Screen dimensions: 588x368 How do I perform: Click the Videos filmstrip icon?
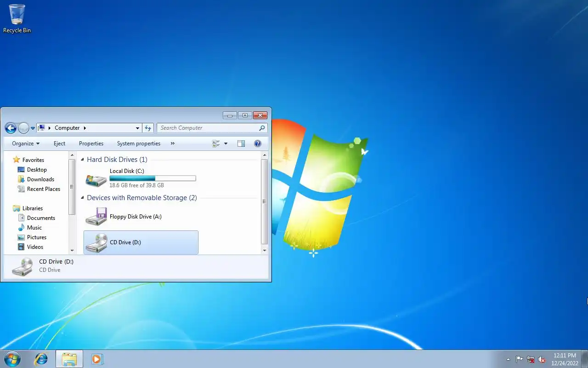click(21, 247)
